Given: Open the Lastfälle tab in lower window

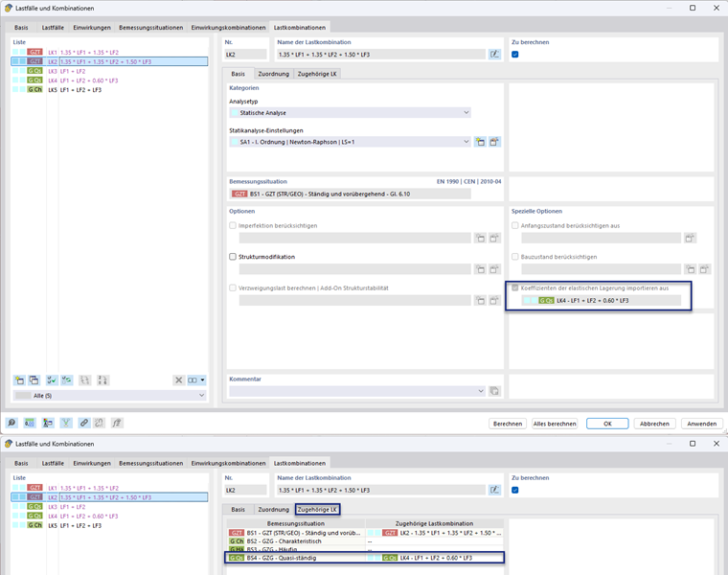Looking at the screenshot, I should coord(53,463).
